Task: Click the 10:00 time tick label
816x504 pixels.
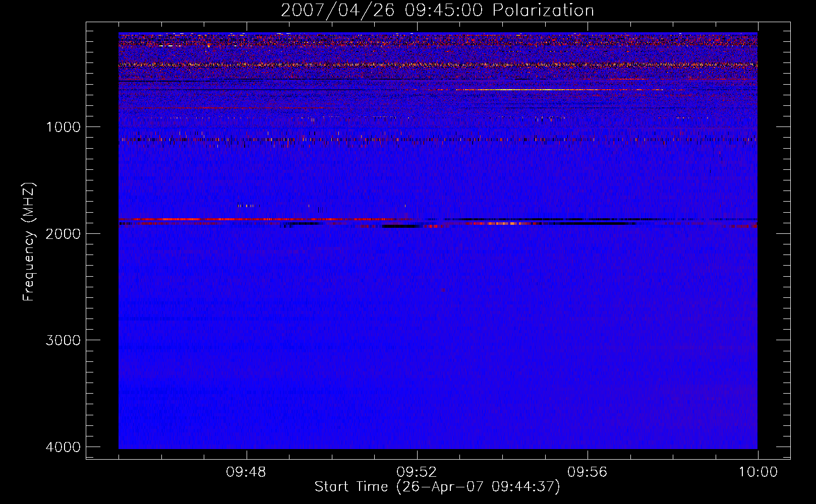Action: tap(758, 472)
